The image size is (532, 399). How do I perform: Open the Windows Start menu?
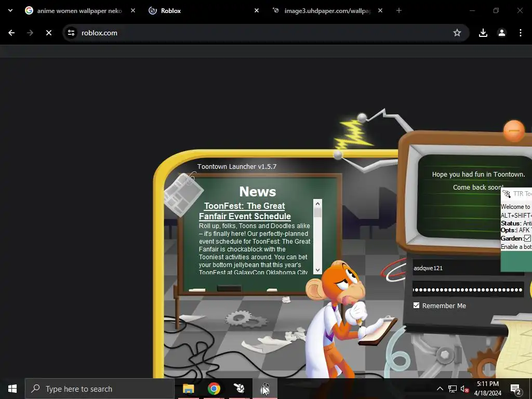[12, 389]
